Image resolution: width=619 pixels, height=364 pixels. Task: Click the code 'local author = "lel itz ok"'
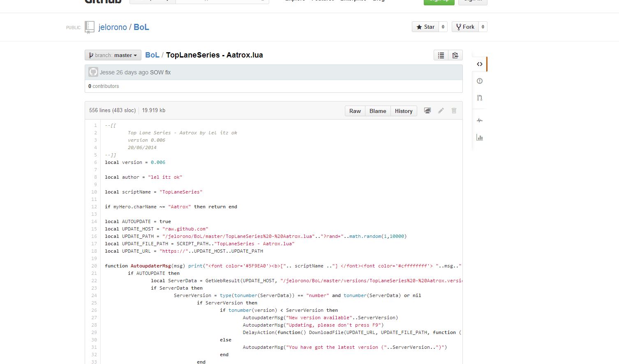tap(143, 177)
